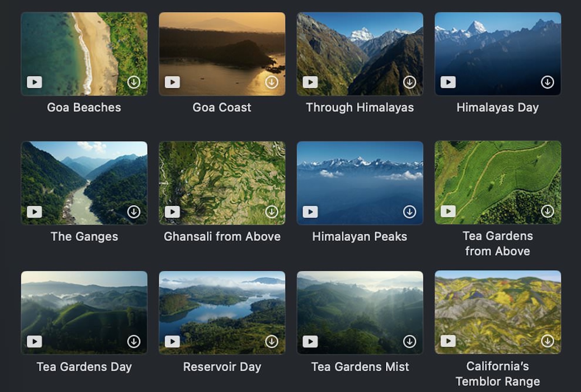Image resolution: width=581 pixels, height=392 pixels.
Task: Download The Ganges video
Action: [134, 212]
